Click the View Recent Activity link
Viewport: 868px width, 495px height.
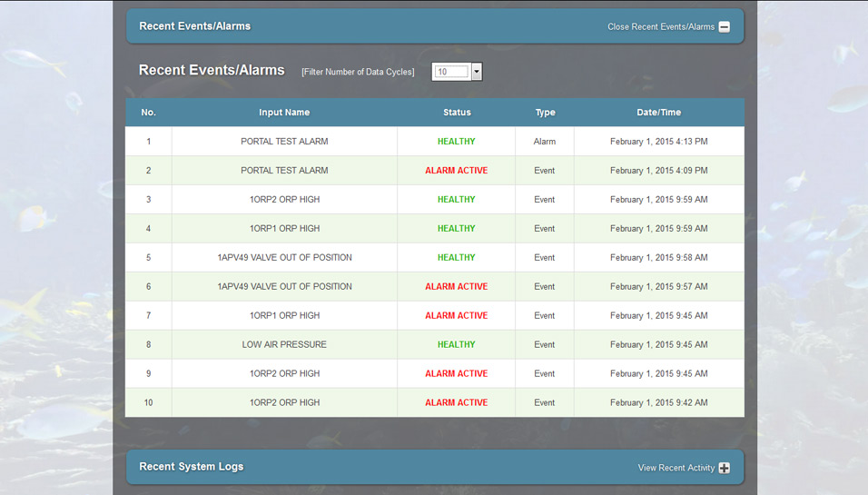[x=676, y=468]
